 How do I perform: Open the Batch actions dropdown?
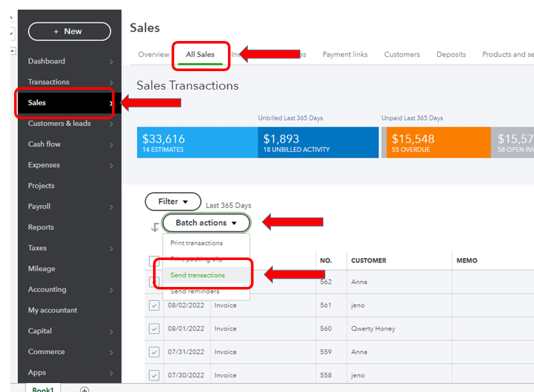pos(206,223)
